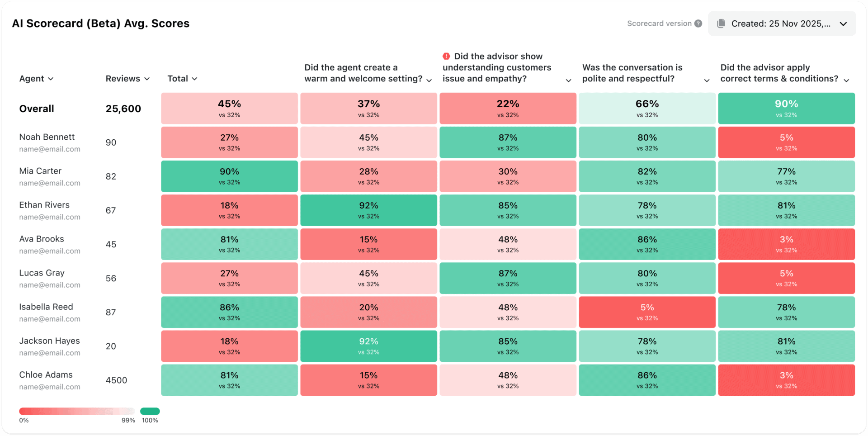Viewport: 868px width, 436px height.
Task: Click Mia Carter's 90% total score cell
Action: click(229, 176)
